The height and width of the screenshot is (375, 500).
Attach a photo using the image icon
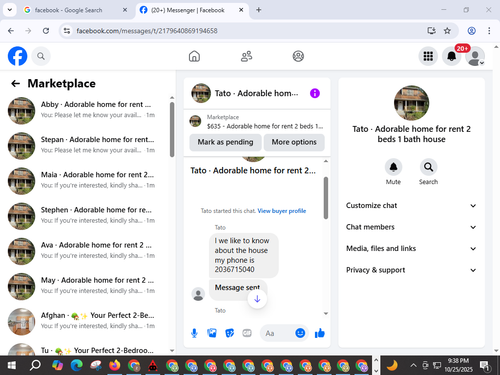coord(212,333)
